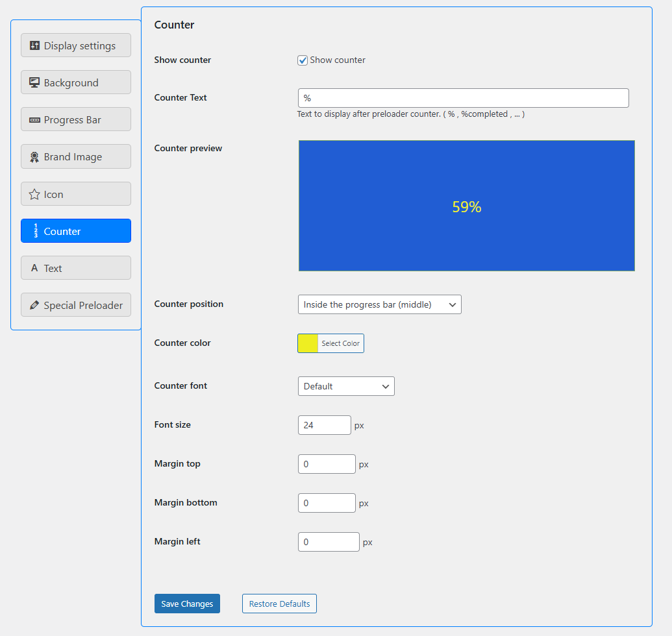672x636 pixels.
Task: Click the Save Changes button
Action: pyautogui.click(x=187, y=603)
